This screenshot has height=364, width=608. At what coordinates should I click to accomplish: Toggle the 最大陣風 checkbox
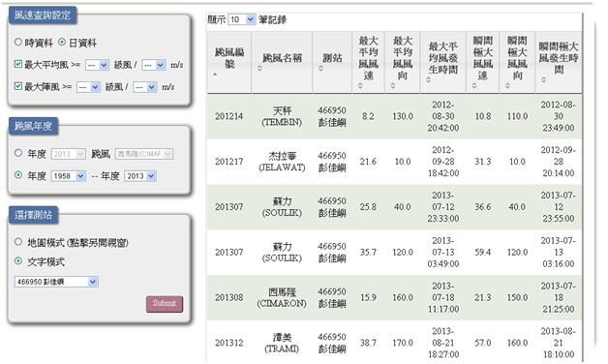(x=17, y=86)
